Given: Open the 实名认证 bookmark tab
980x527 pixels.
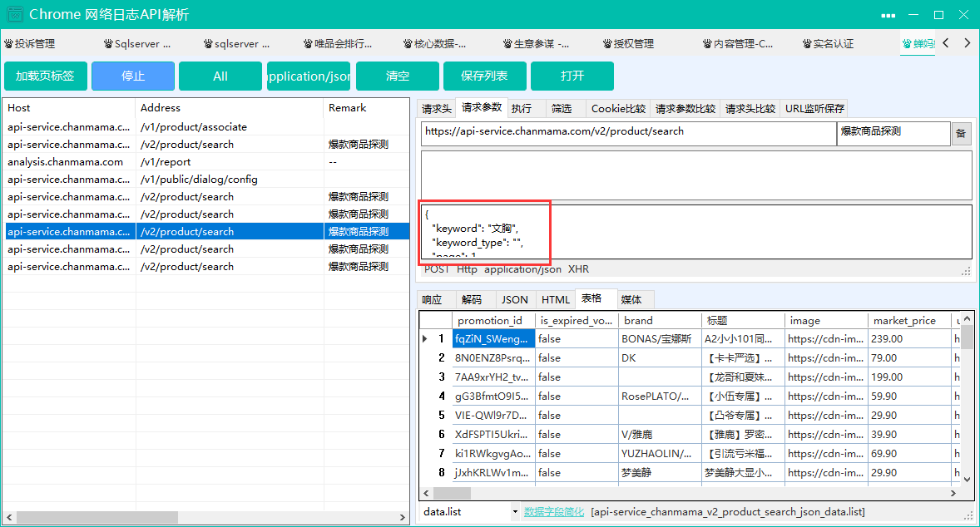Looking at the screenshot, I should click(828, 44).
